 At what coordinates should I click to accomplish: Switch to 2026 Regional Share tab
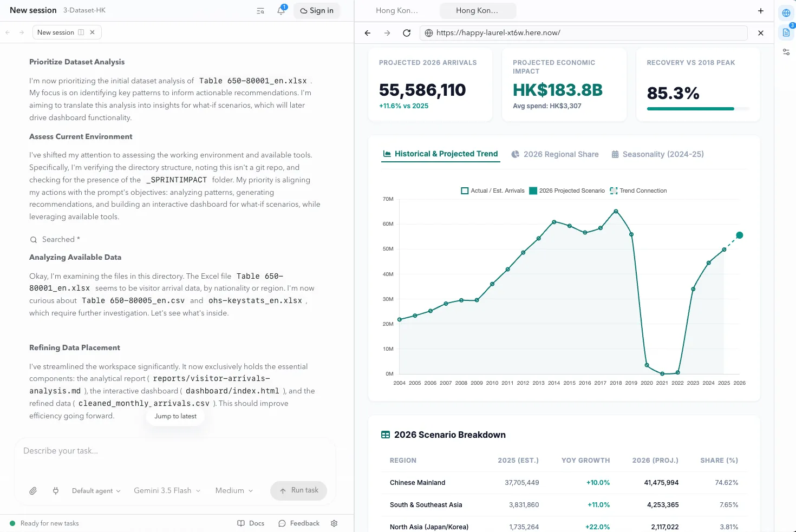point(555,154)
